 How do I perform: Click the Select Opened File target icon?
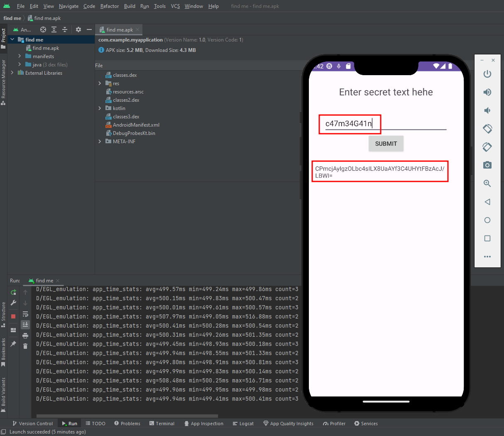[x=43, y=29]
